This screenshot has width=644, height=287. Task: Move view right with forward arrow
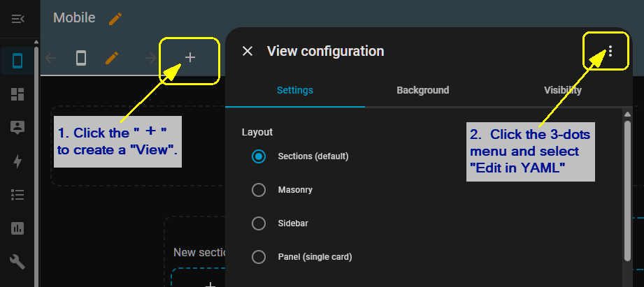coord(151,58)
